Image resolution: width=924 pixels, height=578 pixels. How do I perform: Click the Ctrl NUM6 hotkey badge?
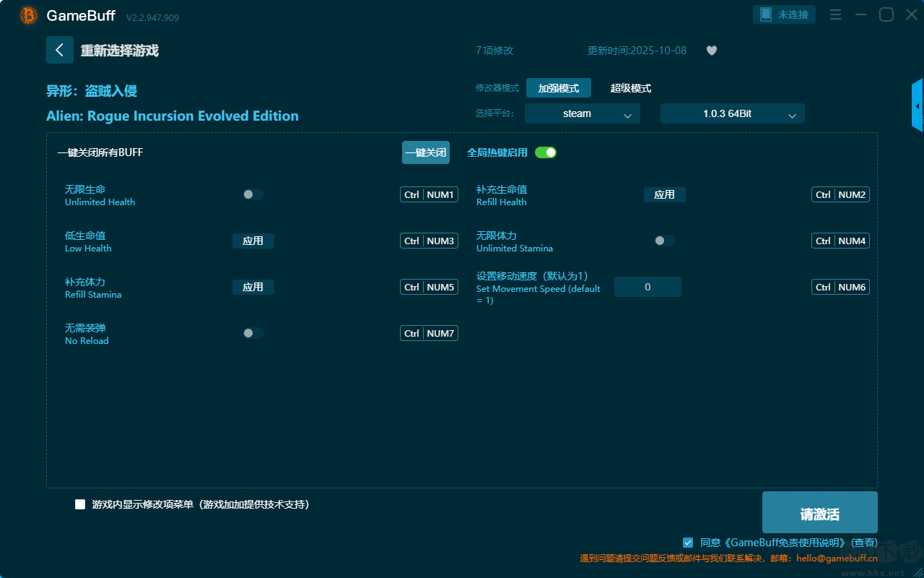tap(840, 287)
